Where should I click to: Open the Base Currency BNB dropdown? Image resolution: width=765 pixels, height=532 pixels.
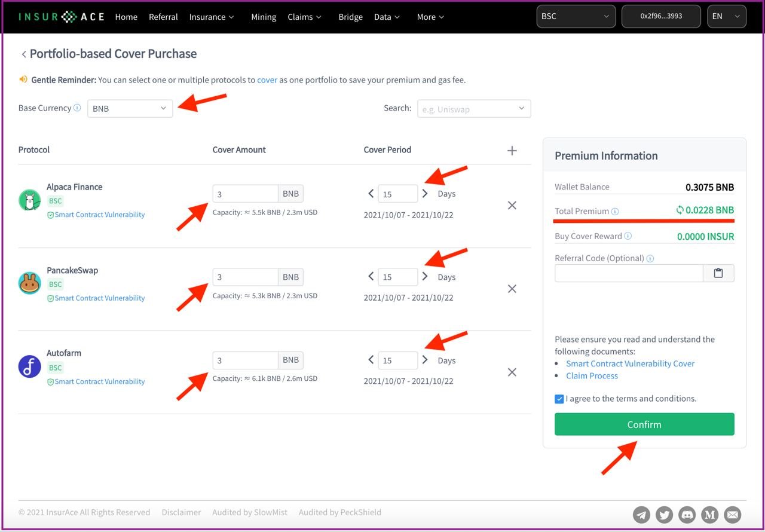coord(130,108)
